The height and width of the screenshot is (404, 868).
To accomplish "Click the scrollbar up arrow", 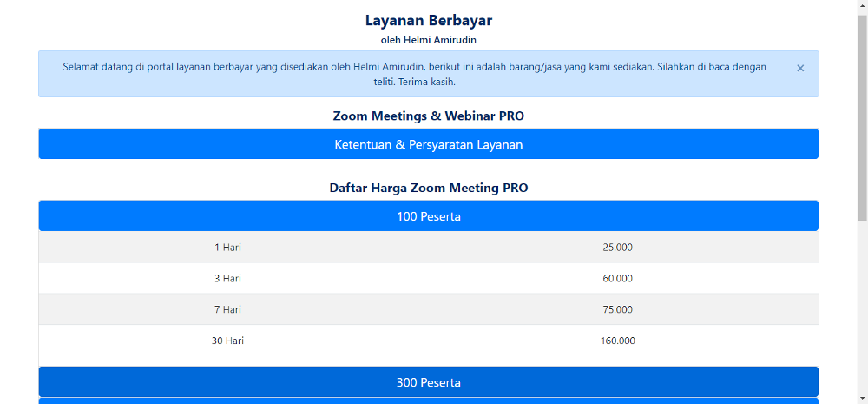I will point(863,5).
